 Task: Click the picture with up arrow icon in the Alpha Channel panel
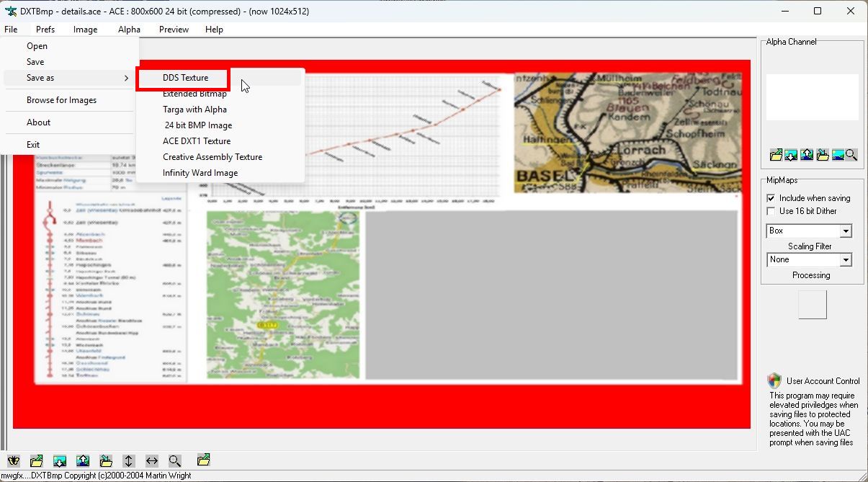[x=807, y=155]
